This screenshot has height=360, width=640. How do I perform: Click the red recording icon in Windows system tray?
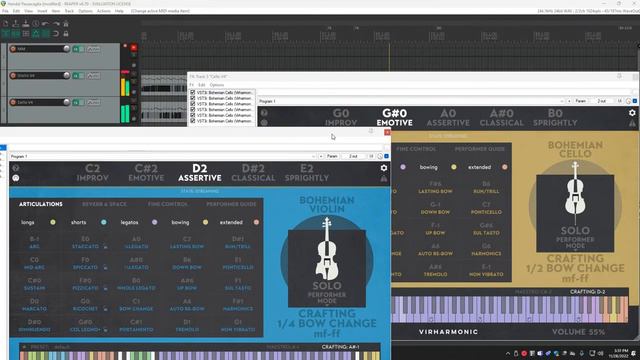pos(524,353)
